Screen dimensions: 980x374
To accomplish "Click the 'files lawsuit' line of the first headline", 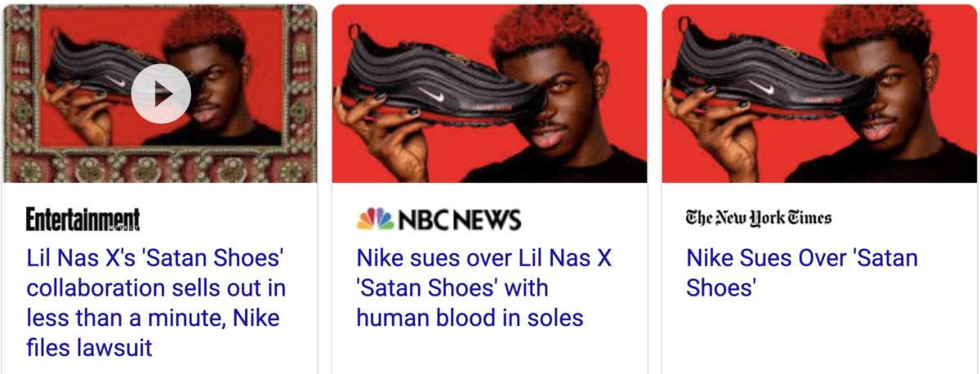I will (x=90, y=348).
